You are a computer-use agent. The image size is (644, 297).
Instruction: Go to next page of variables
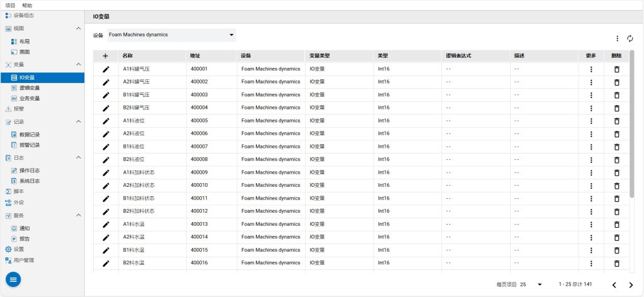[631, 284]
